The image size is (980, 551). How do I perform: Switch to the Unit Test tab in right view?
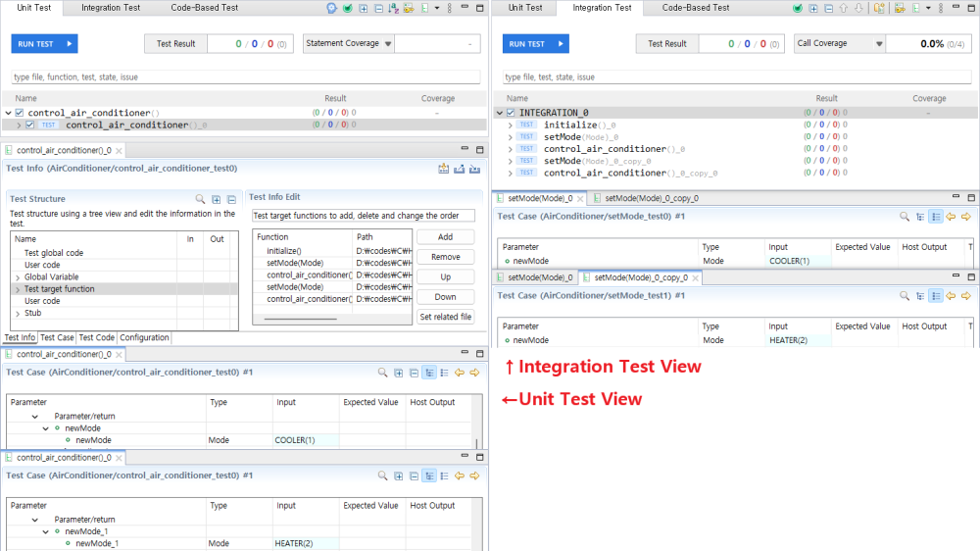tap(525, 8)
